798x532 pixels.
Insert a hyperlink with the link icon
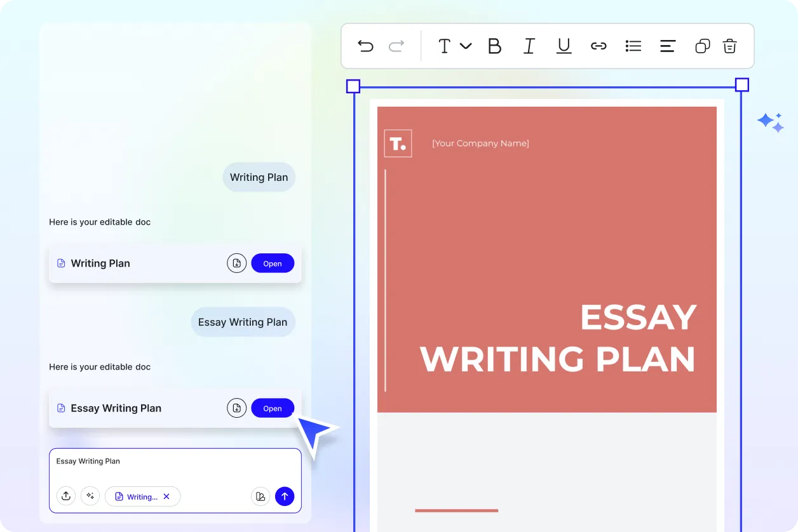point(598,46)
